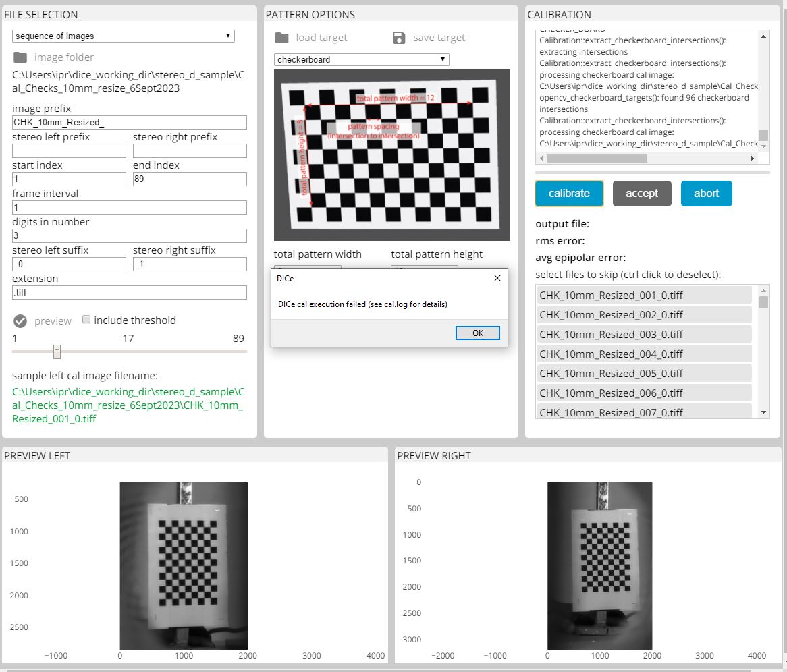Click the accept button
Image resolution: width=787 pixels, height=672 pixels.
(642, 194)
